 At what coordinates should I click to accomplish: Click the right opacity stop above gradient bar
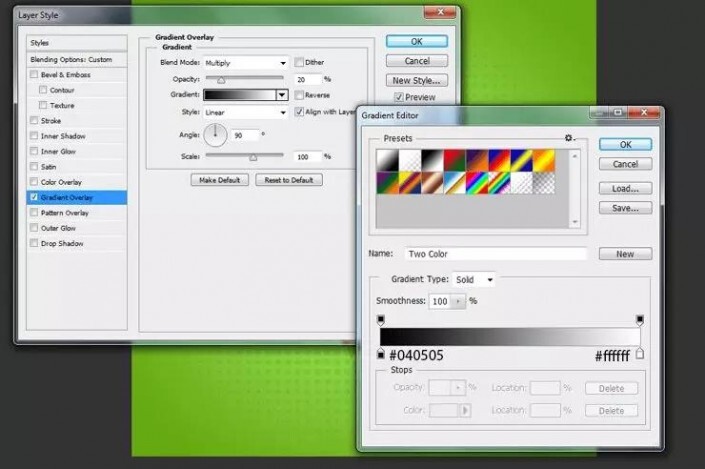640,320
